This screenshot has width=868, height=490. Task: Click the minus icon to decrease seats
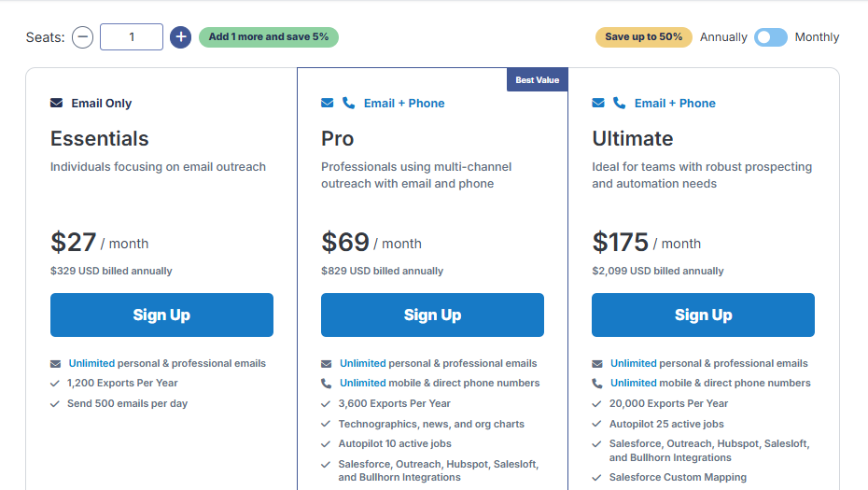tap(83, 37)
